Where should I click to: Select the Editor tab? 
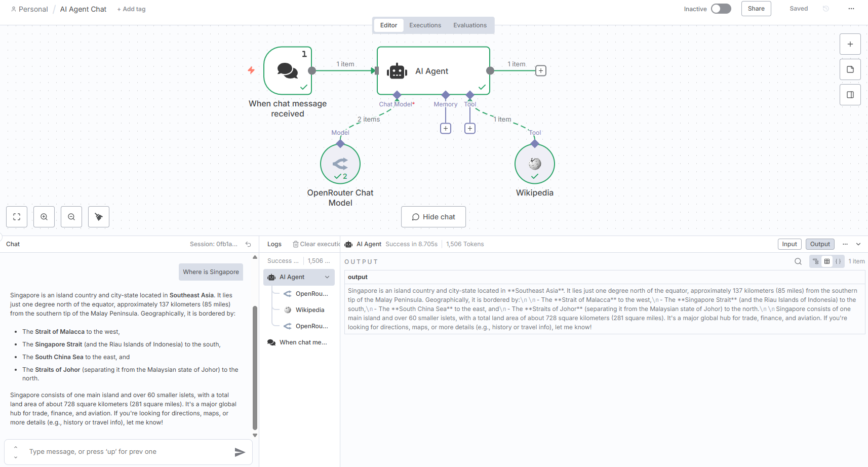click(x=388, y=25)
